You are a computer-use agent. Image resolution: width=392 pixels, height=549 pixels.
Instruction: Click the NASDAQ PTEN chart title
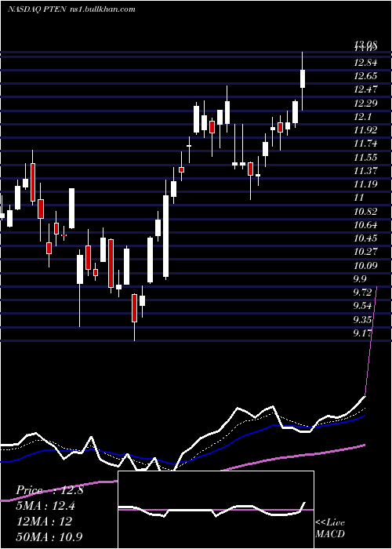coord(36,9)
